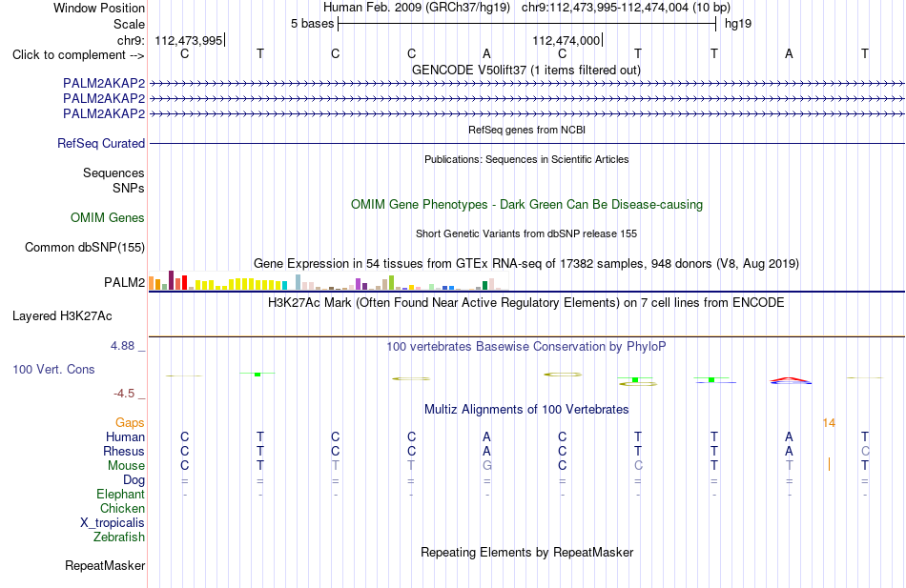
Task: Open OMIM Genes track label
Action: point(108,217)
